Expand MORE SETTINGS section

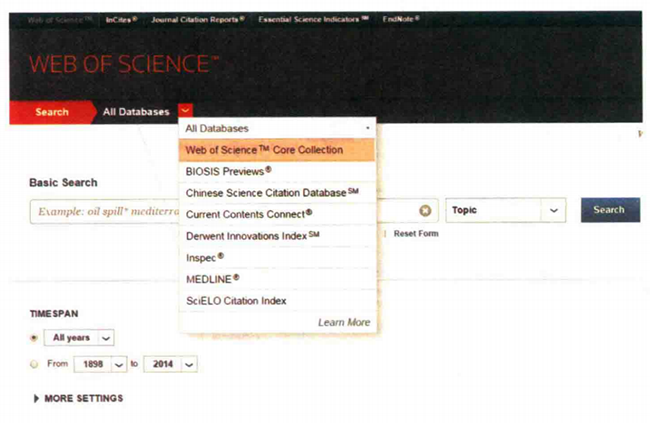coord(78,399)
